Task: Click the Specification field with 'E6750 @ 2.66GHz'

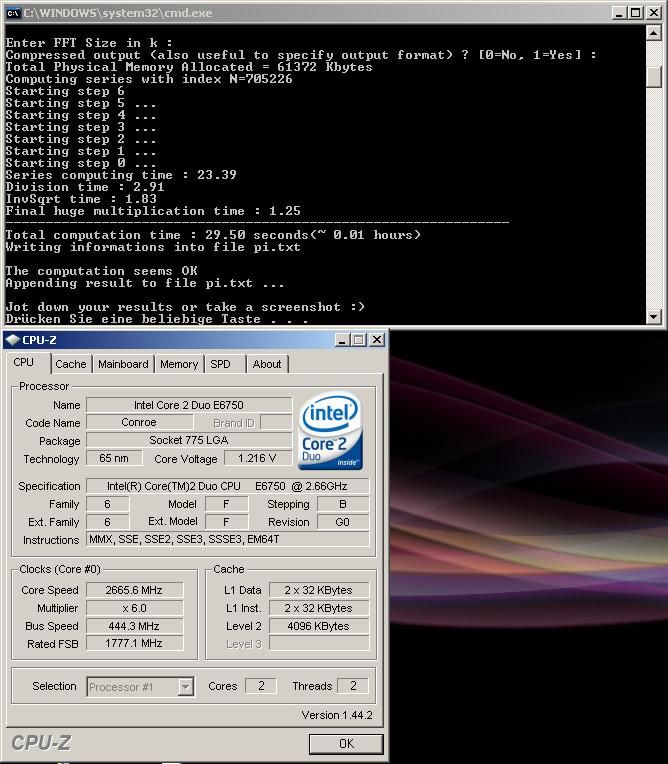Action: (x=228, y=486)
